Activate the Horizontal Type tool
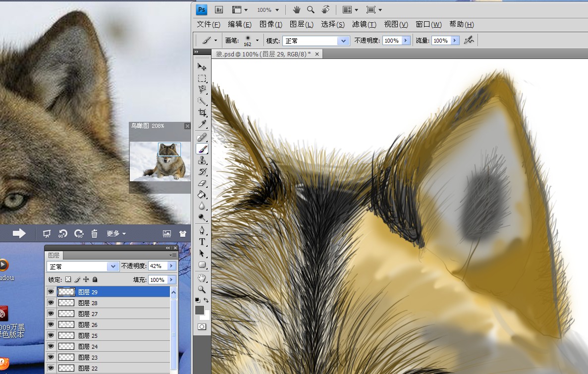Image resolution: width=588 pixels, height=374 pixels. pyautogui.click(x=202, y=242)
